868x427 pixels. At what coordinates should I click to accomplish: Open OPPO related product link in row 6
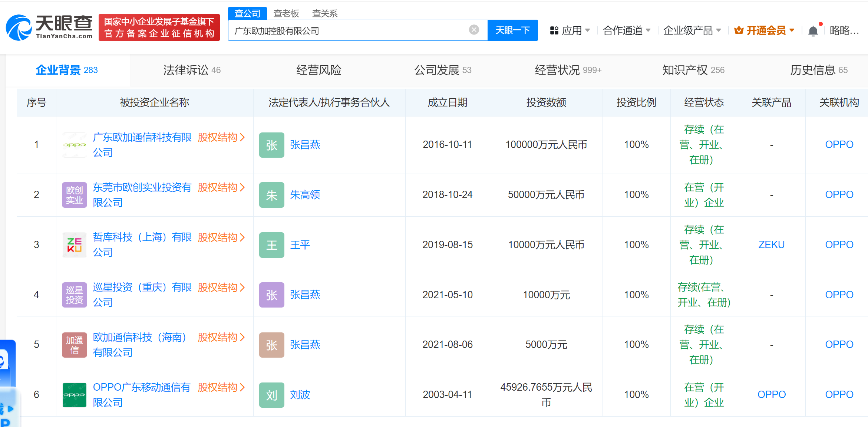click(x=771, y=395)
